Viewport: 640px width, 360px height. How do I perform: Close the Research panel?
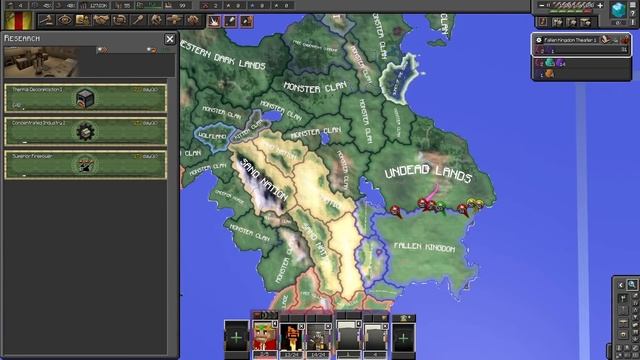coord(170,39)
